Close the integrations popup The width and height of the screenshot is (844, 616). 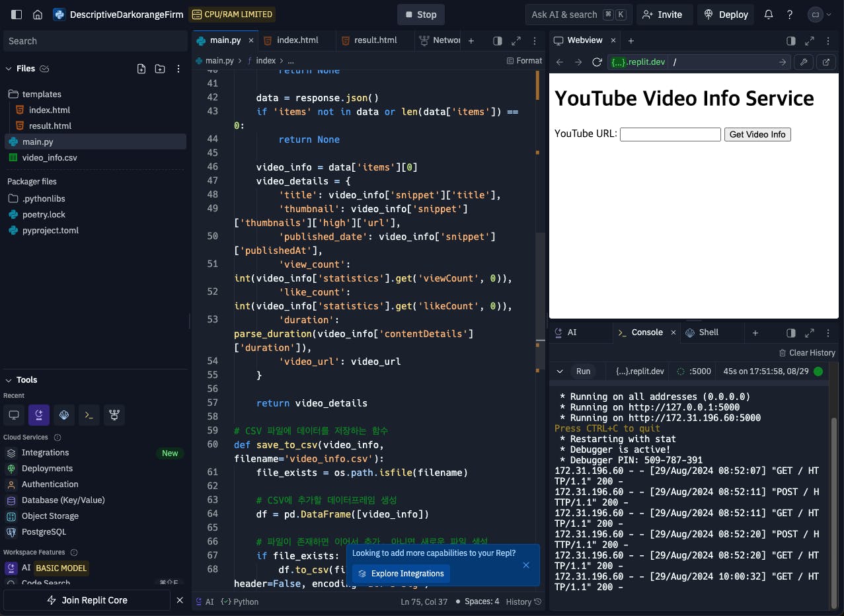(x=526, y=565)
